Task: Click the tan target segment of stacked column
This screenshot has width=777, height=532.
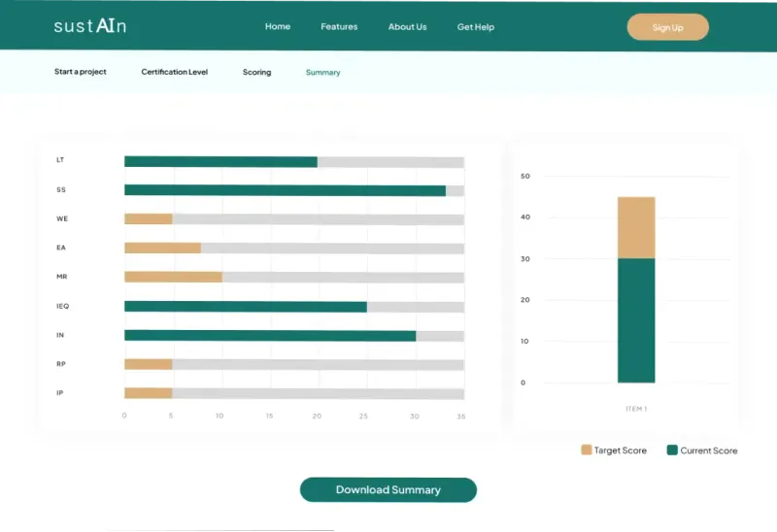Action: click(636, 227)
